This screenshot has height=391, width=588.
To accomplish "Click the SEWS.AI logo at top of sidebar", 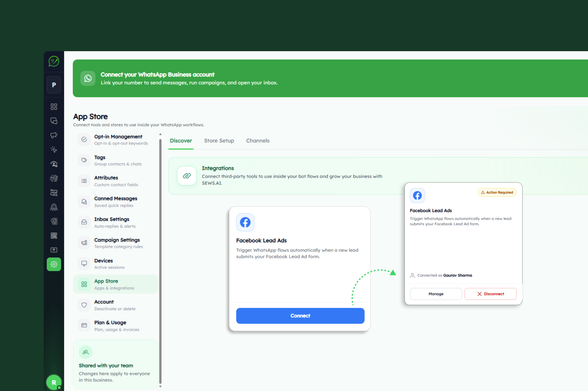I will pyautogui.click(x=54, y=61).
